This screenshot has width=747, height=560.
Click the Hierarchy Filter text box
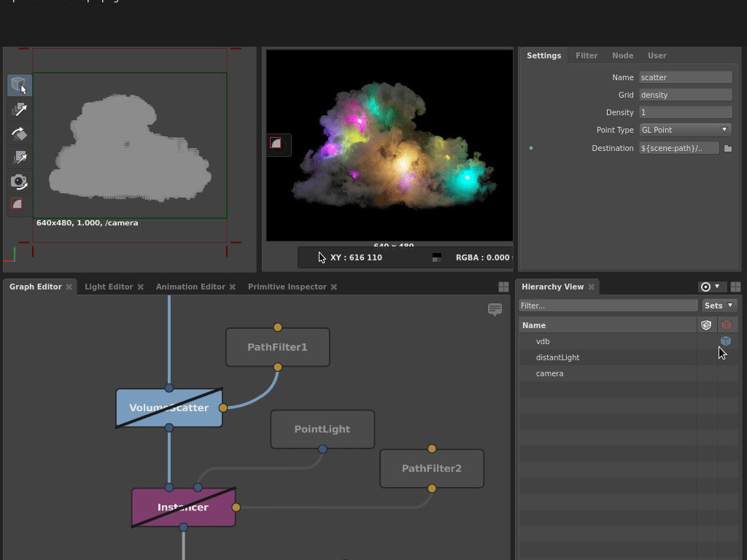[608, 306]
